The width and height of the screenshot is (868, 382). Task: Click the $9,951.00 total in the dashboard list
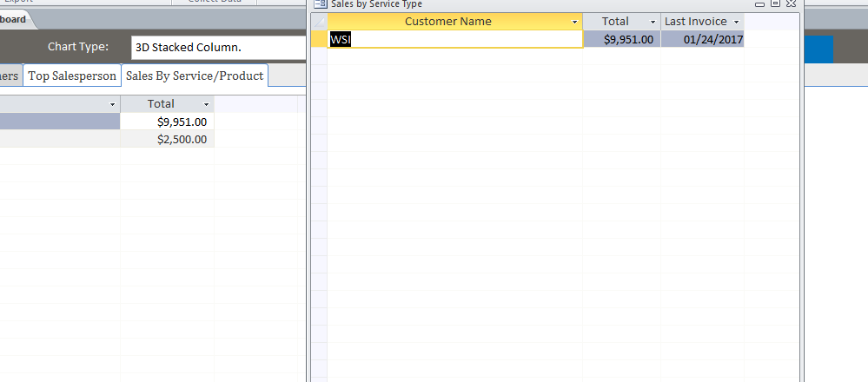[167, 122]
